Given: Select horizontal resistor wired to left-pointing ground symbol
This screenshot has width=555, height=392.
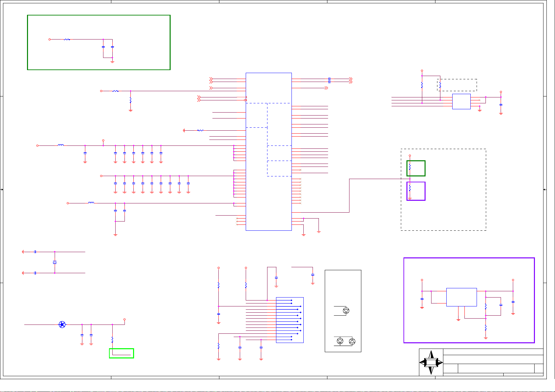Looking at the screenshot, I should [x=200, y=130].
